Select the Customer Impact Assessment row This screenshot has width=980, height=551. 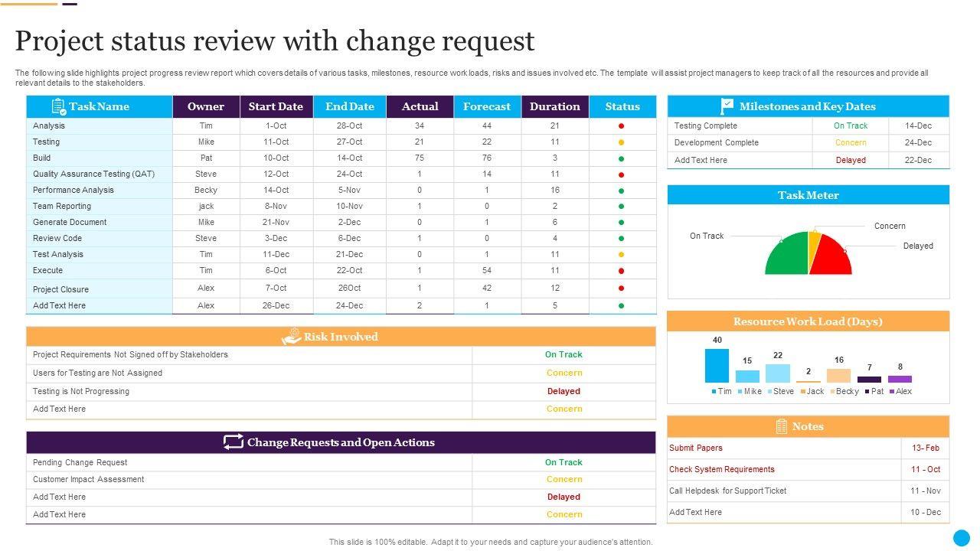click(341, 479)
